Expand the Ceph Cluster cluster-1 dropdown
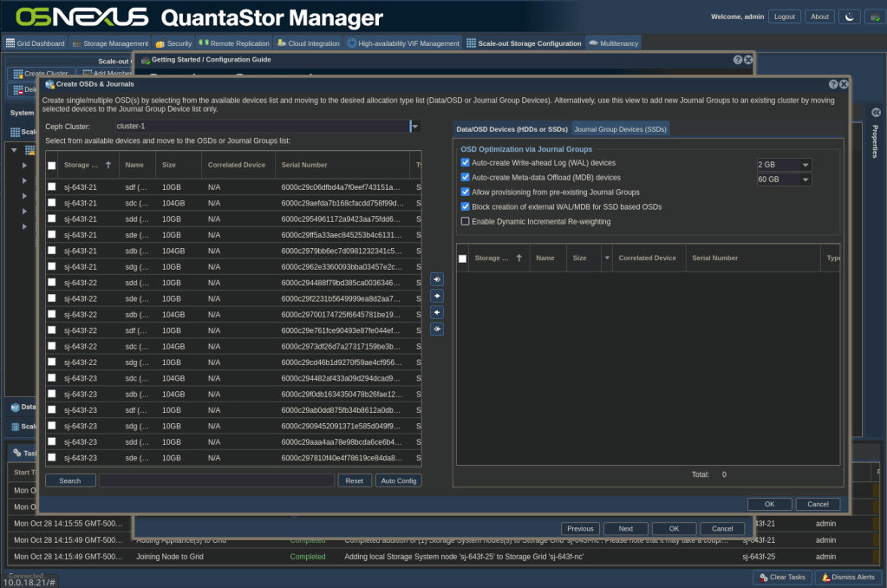 tap(415, 127)
